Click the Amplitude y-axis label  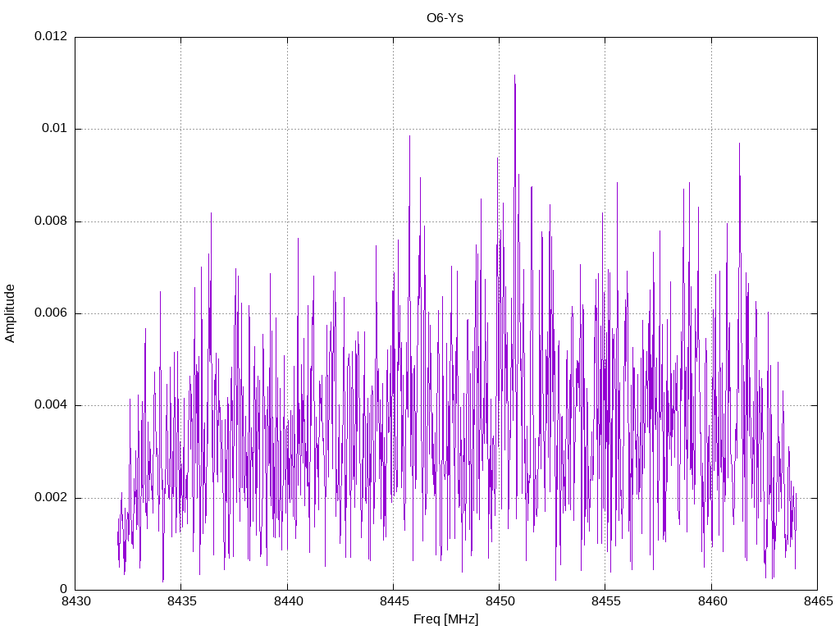tap(10, 313)
